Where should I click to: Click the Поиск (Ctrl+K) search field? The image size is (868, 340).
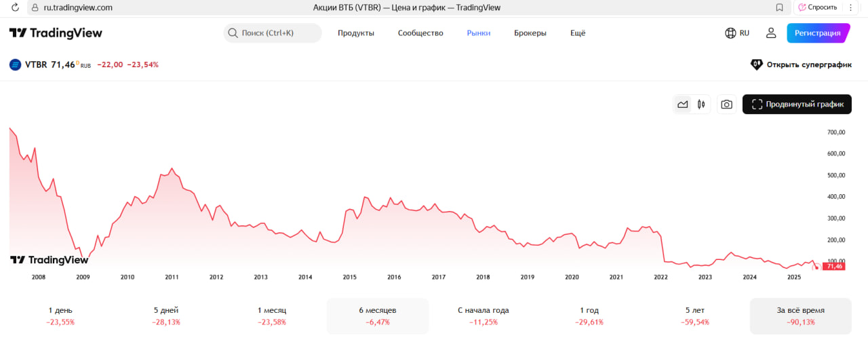coord(273,33)
